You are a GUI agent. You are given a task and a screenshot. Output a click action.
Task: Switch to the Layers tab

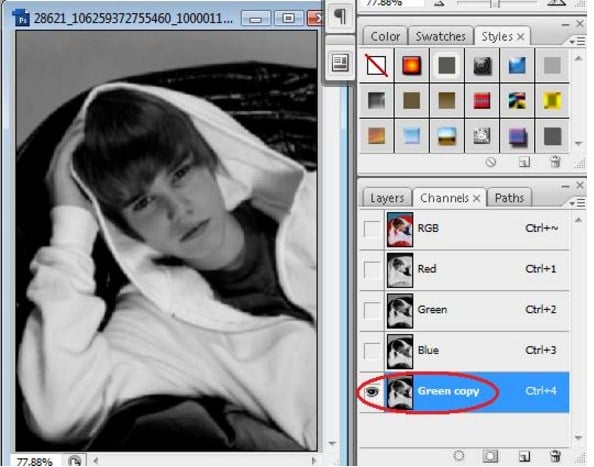(387, 198)
